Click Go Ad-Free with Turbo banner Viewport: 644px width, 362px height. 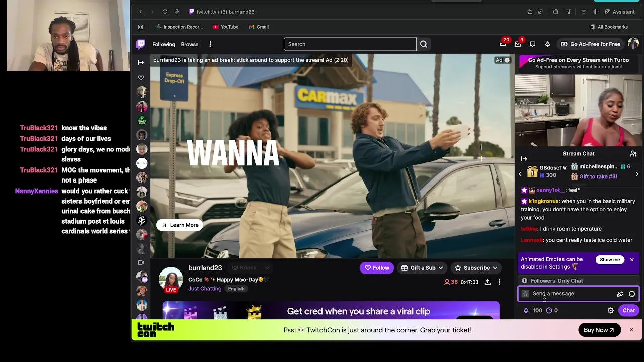(579, 63)
